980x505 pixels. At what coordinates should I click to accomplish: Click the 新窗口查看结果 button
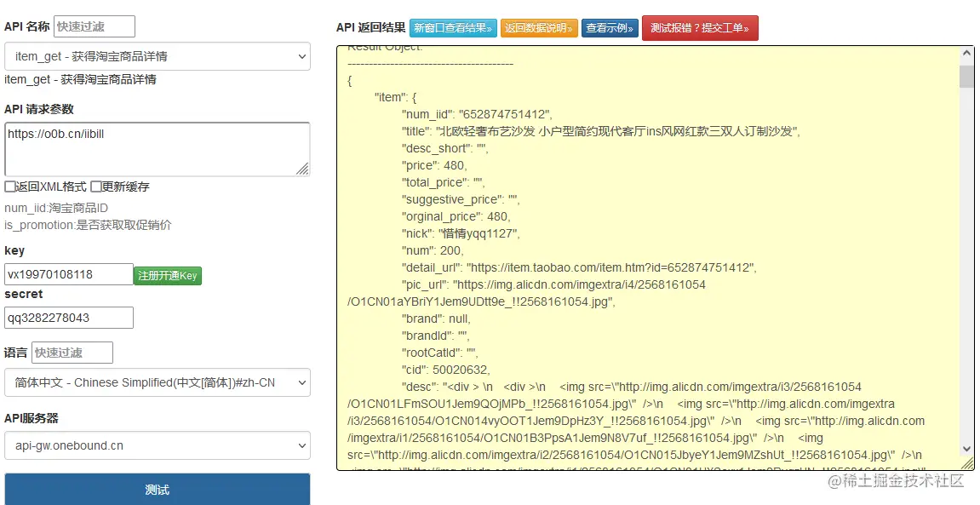point(453,28)
